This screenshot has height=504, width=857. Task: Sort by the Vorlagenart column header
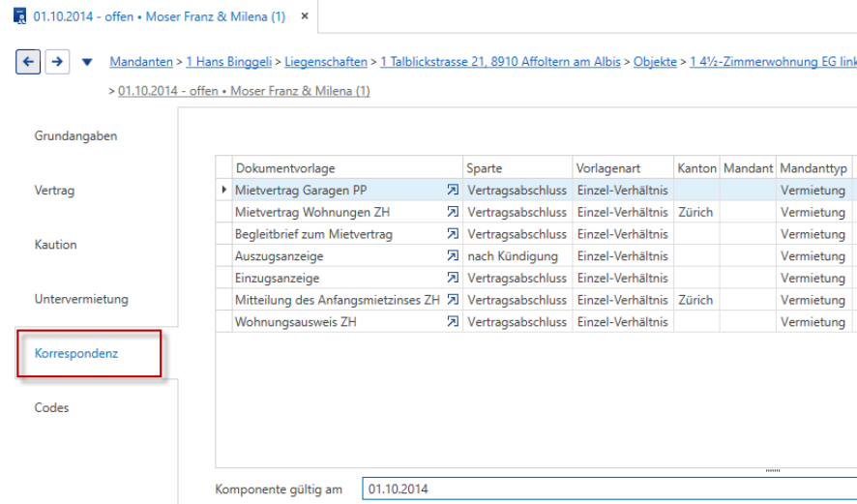(x=623, y=167)
